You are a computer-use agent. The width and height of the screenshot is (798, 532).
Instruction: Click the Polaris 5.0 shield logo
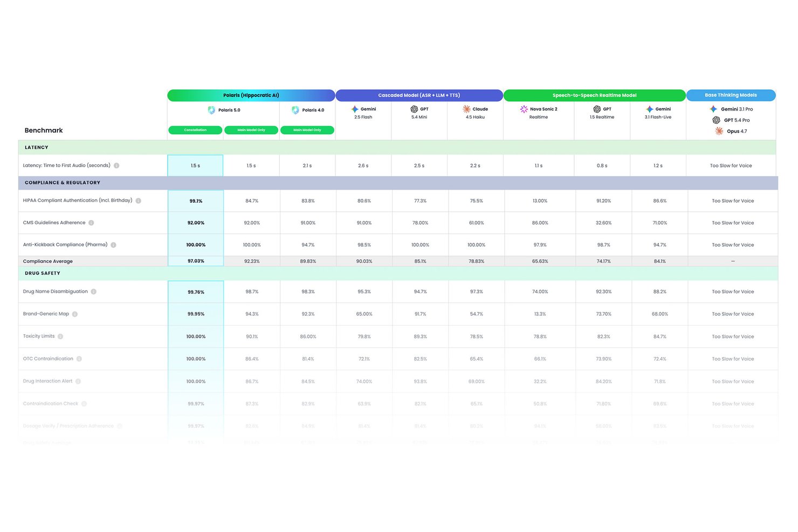tap(211, 110)
